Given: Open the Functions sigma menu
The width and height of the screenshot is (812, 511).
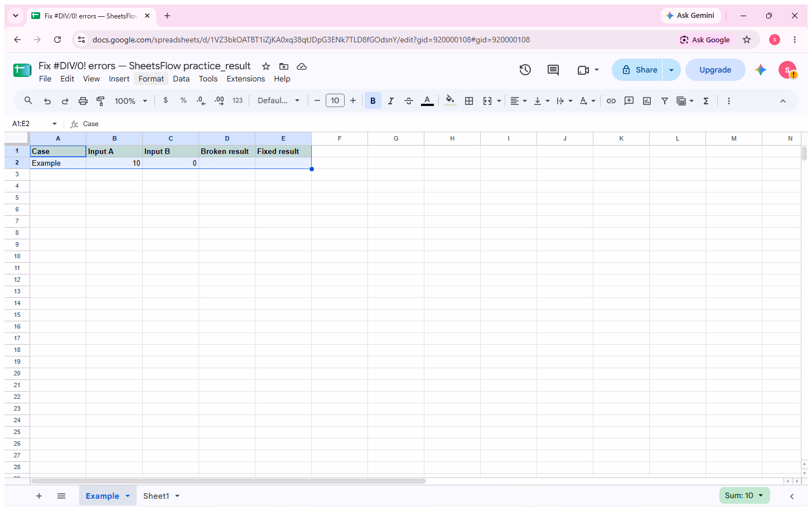Looking at the screenshot, I should click(x=706, y=101).
